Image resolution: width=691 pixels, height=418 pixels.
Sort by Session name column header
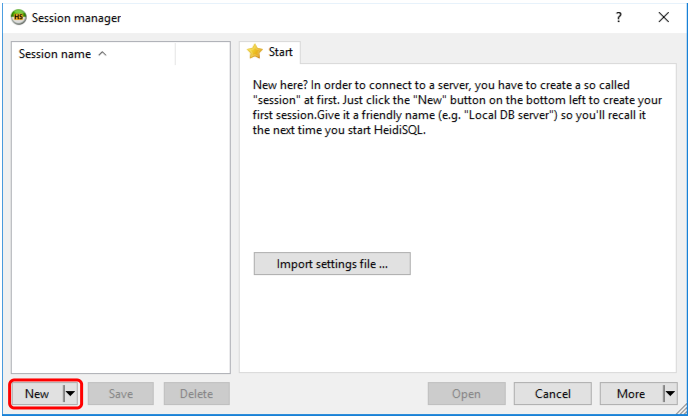tap(93, 54)
